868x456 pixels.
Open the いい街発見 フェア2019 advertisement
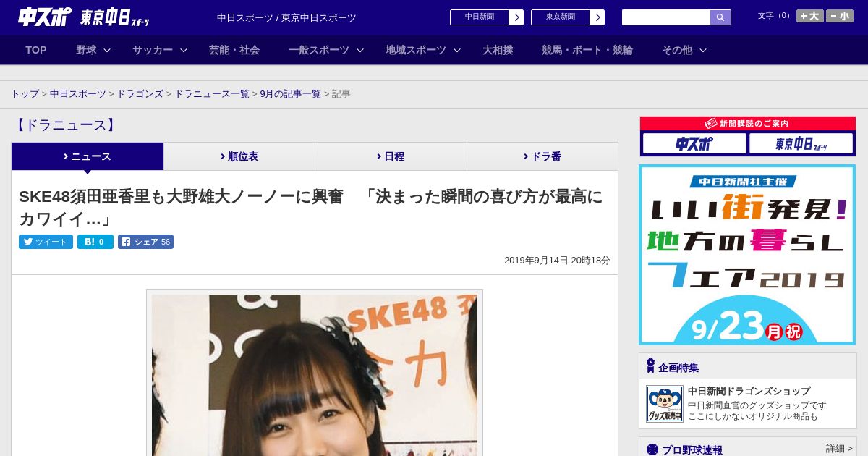coord(747,255)
